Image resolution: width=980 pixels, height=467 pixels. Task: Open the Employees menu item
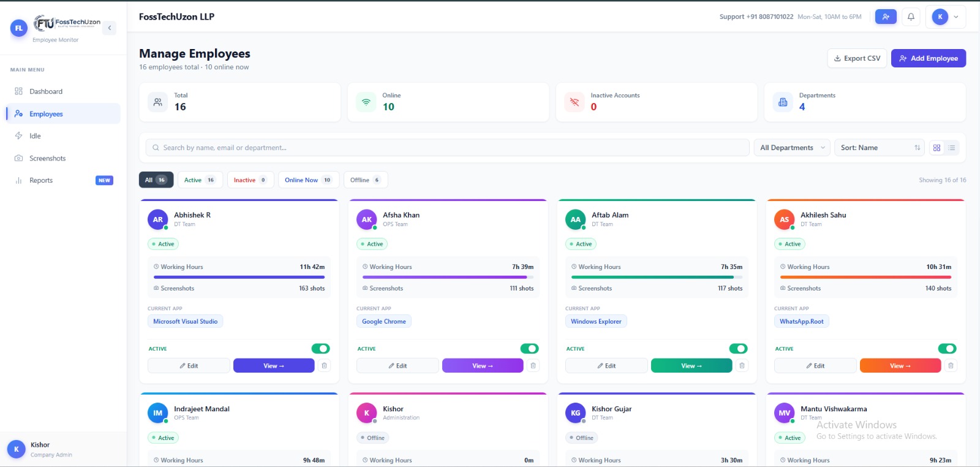(x=63, y=114)
